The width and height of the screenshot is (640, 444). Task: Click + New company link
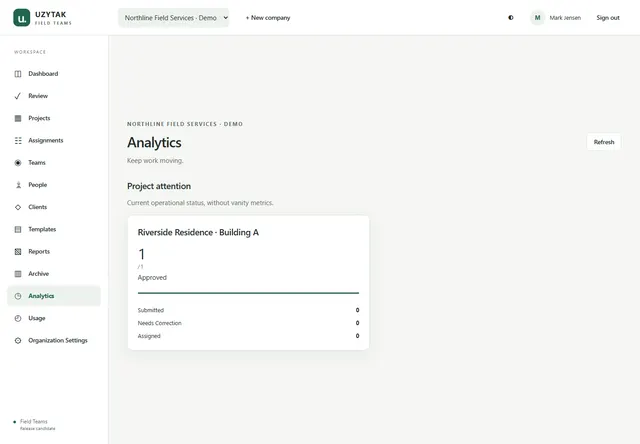click(x=268, y=18)
